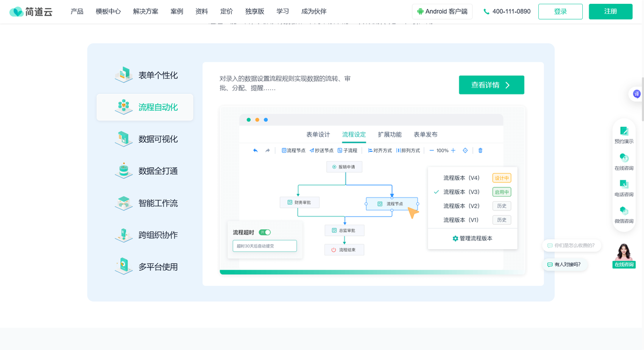Open 对齐方式 option in toolbar

click(380, 150)
